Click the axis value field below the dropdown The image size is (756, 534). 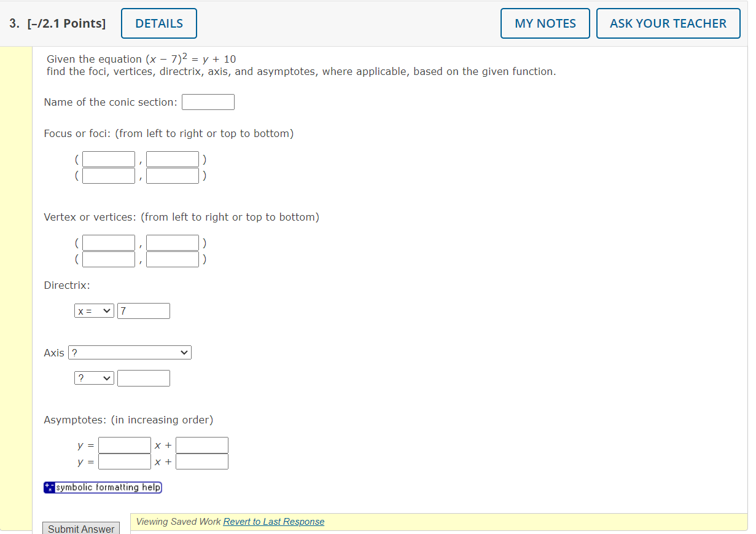143,377
